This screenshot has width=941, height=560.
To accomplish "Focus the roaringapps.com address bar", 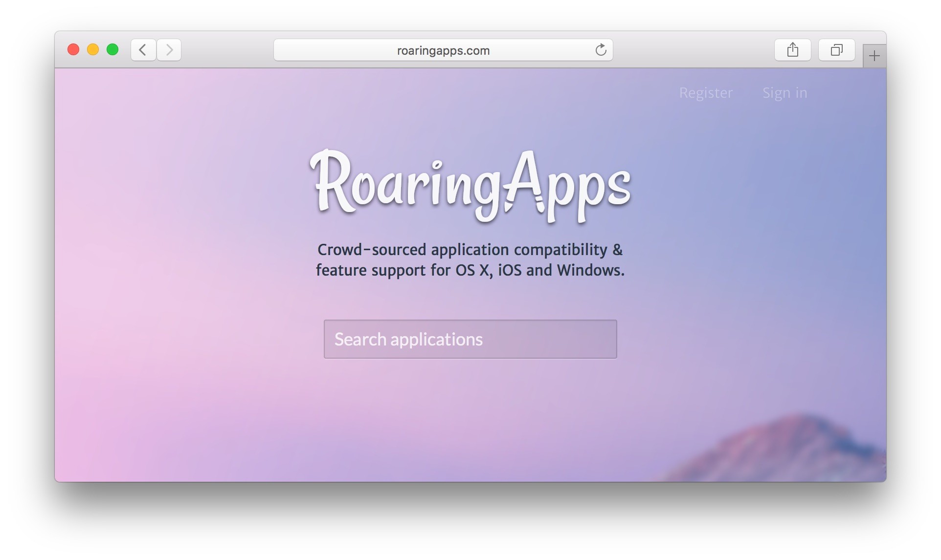I will click(x=443, y=50).
